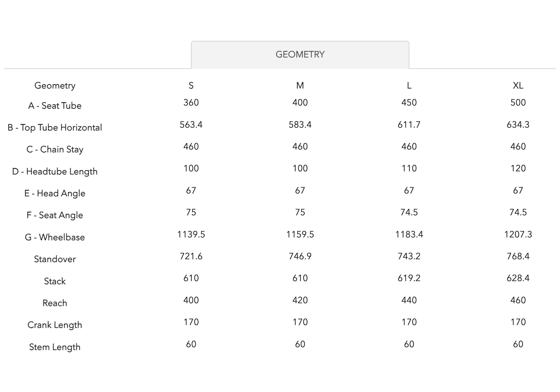Select the F - Seat Angle label
The height and width of the screenshot is (392, 560).
coord(55,215)
